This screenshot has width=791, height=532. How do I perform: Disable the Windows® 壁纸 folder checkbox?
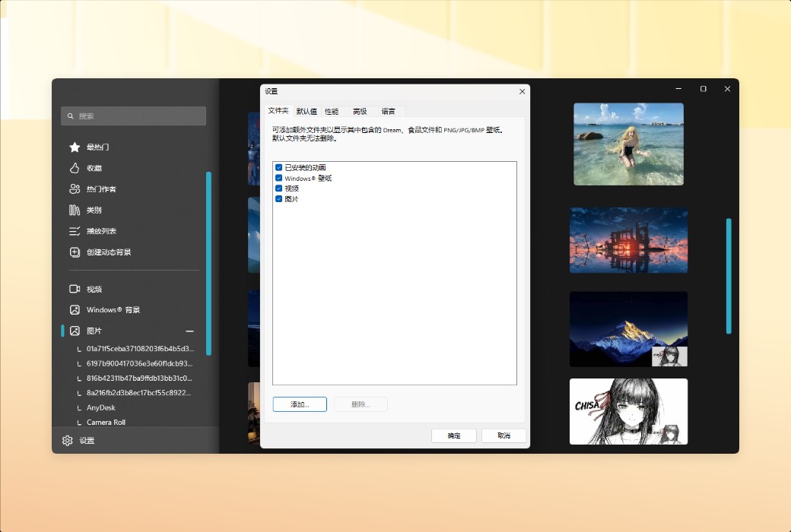[x=279, y=178]
